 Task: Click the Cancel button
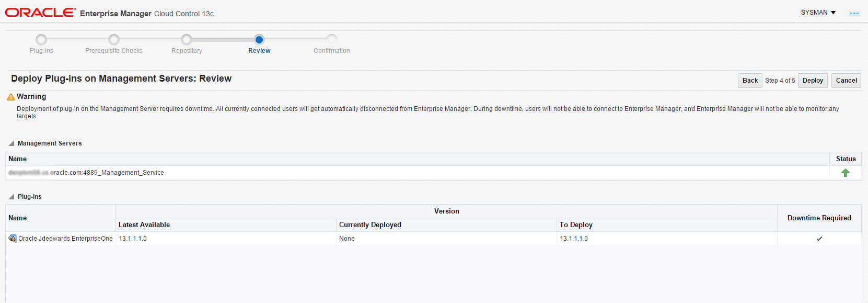pyautogui.click(x=846, y=81)
